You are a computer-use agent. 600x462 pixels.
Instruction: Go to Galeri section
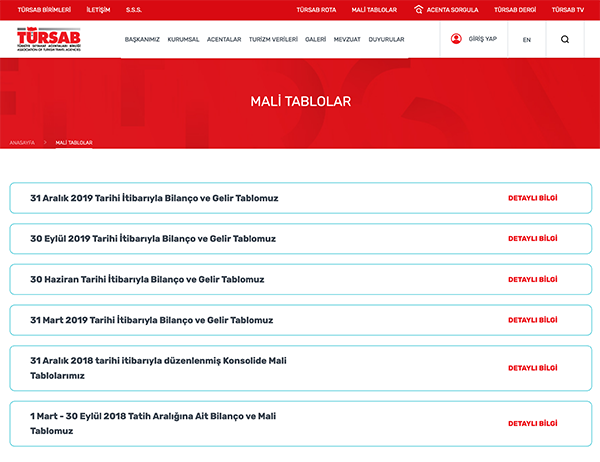[x=315, y=39]
